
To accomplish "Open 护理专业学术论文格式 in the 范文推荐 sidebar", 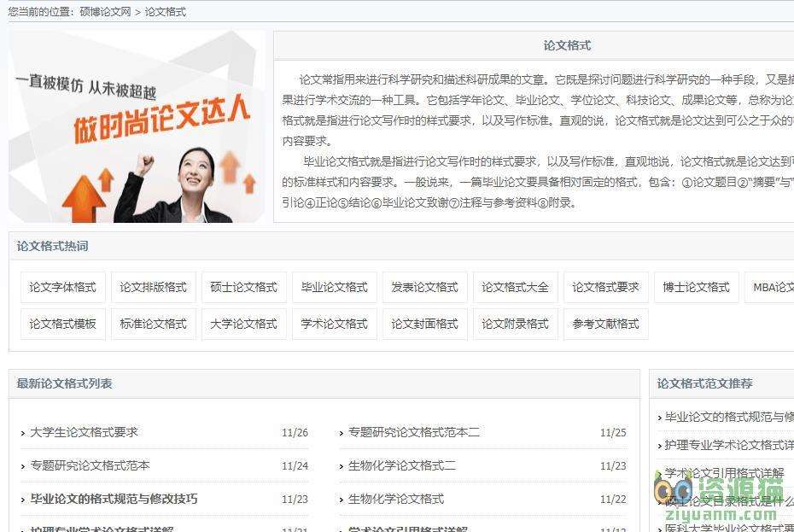I will (729, 446).
